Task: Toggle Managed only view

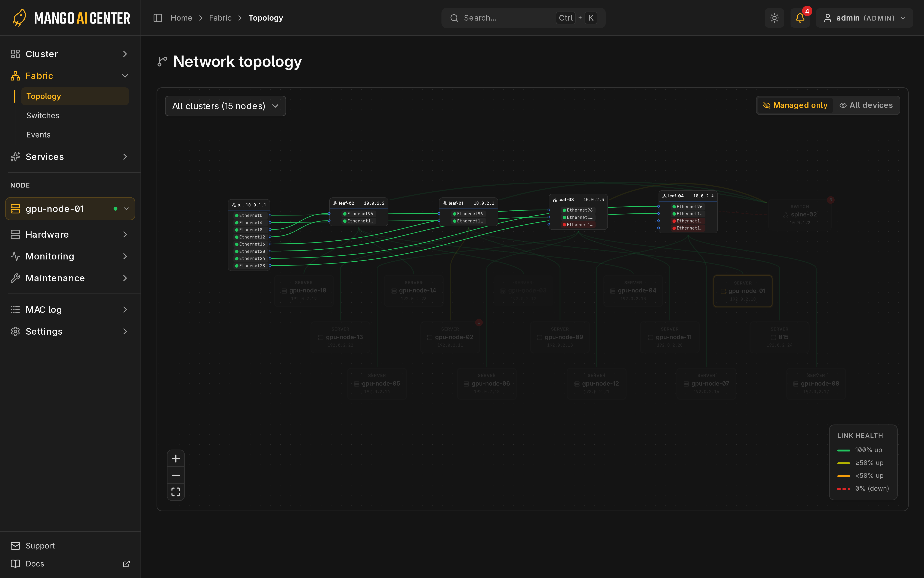Action: [795, 105]
